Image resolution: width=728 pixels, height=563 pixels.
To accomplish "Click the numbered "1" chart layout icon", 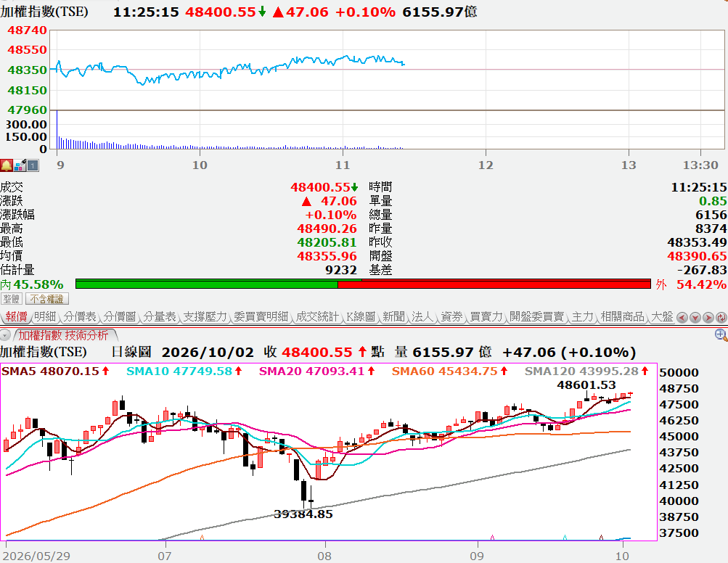I will pyautogui.click(x=33, y=165).
